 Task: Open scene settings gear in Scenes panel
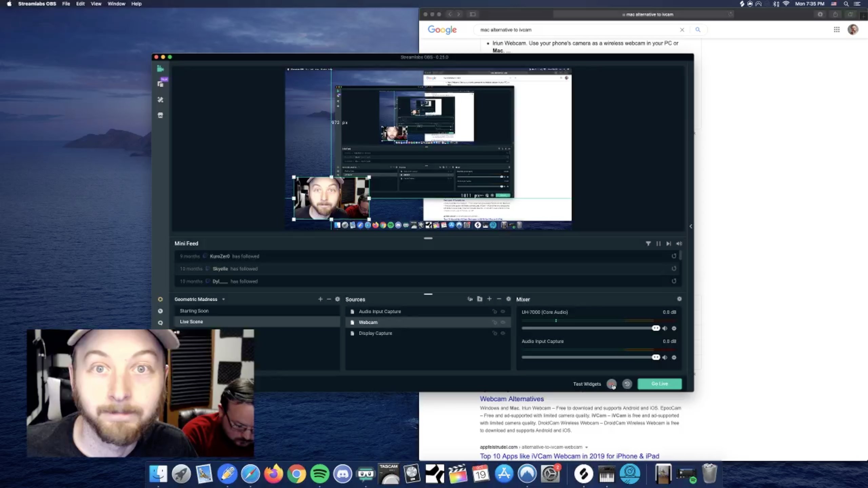tap(337, 299)
